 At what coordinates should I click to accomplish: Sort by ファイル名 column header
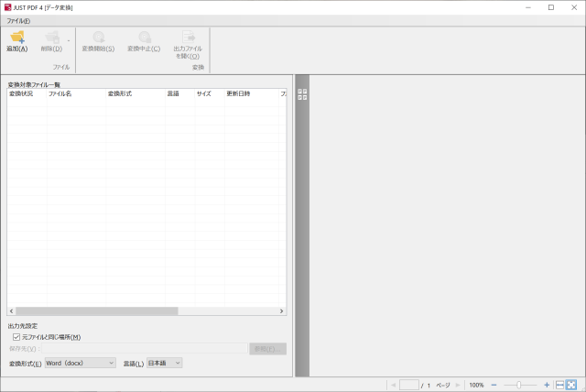coord(76,93)
